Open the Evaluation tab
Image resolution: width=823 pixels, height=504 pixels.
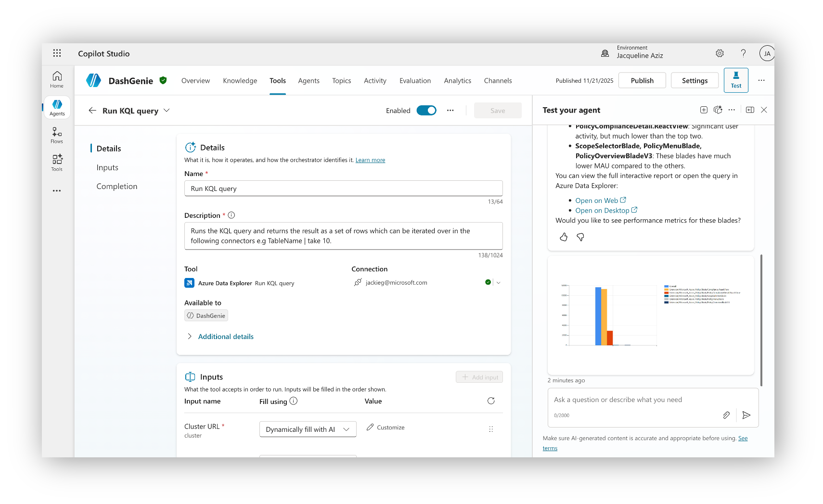[x=415, y=81]
